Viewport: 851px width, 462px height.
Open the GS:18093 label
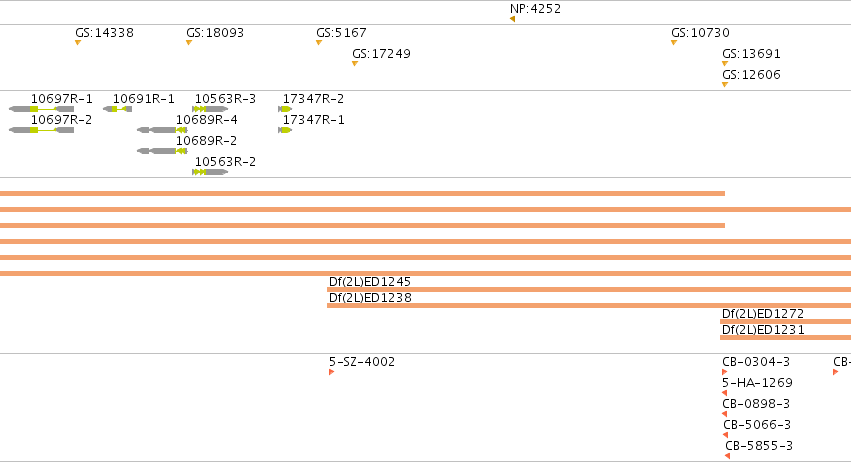click(215, 33)
